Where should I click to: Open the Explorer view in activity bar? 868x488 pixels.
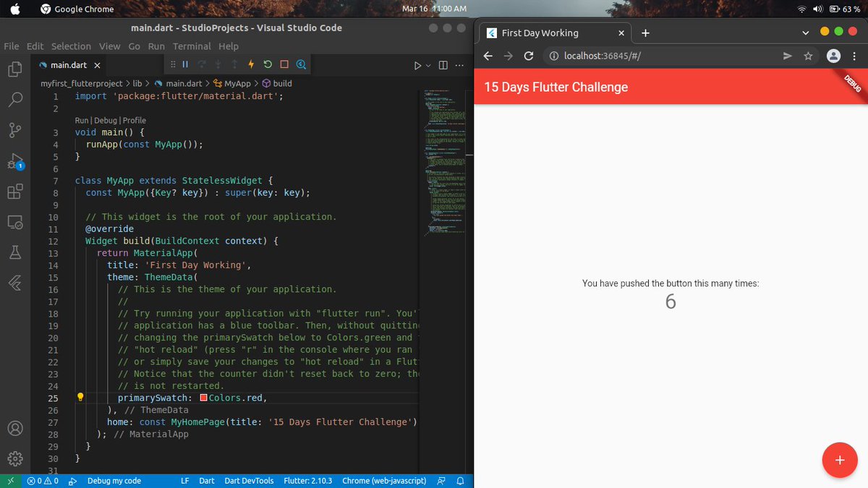[14, 69]
